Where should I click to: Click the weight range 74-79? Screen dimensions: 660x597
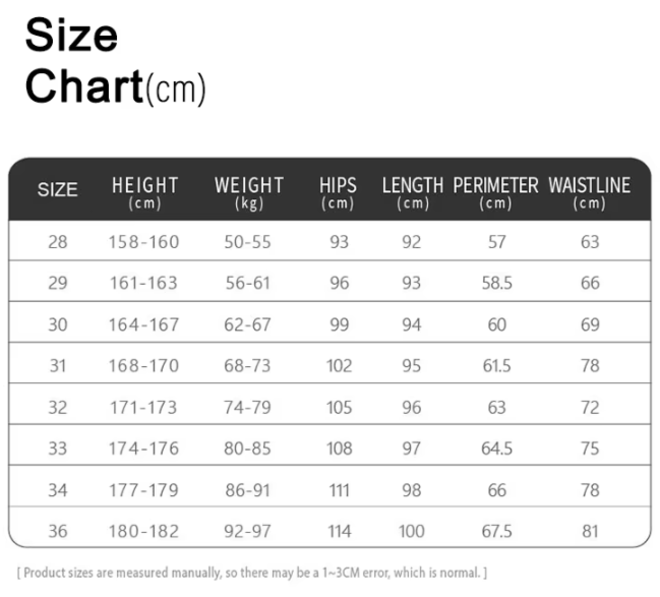(x=248, y=407)
